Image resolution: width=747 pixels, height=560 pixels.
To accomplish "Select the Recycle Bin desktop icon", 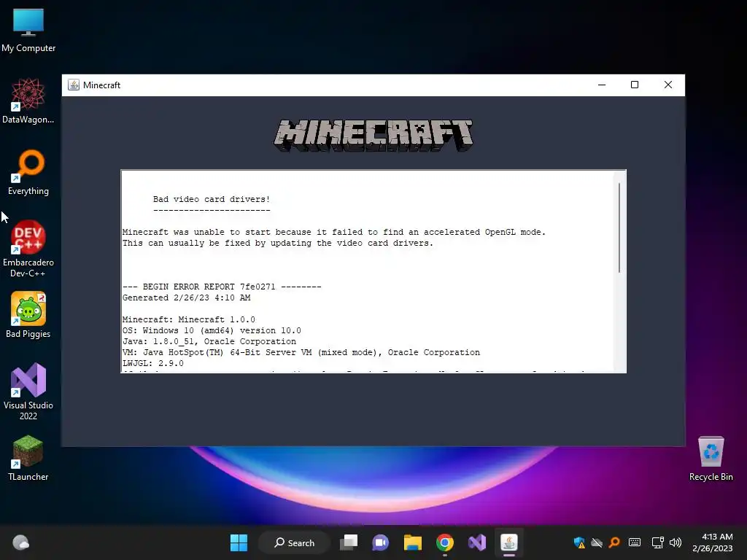I will click(x=711, y=458).
